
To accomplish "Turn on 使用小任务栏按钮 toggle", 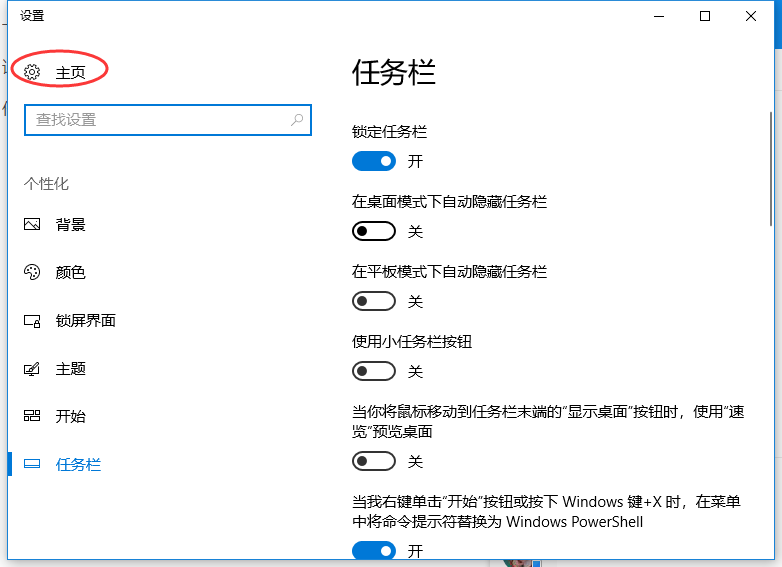I will [x=374, y=371].
